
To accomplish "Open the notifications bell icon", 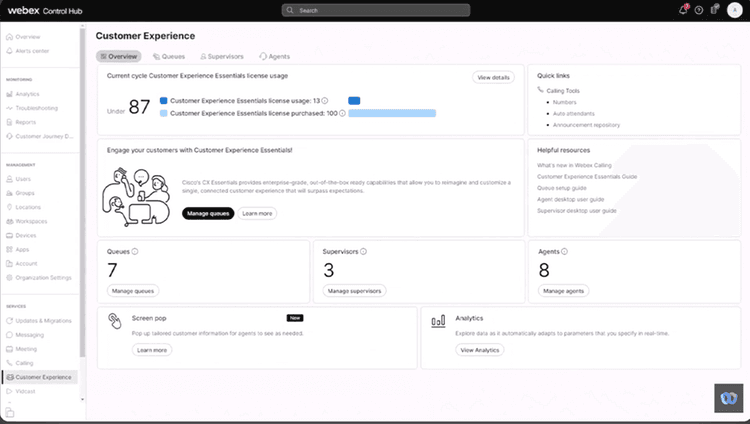I will click(684, 10).
